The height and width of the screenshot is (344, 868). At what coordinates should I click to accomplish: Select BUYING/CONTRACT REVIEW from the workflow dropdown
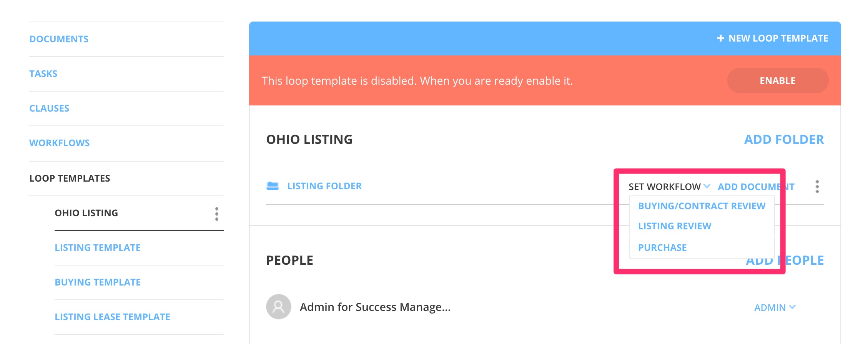(x=702, y=206)
